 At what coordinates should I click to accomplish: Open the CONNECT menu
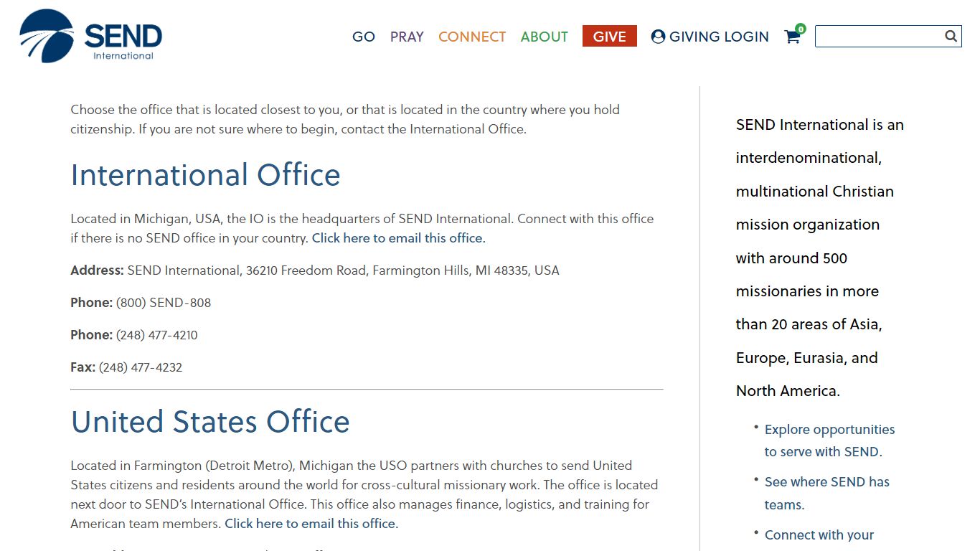[x=472, y=37]
